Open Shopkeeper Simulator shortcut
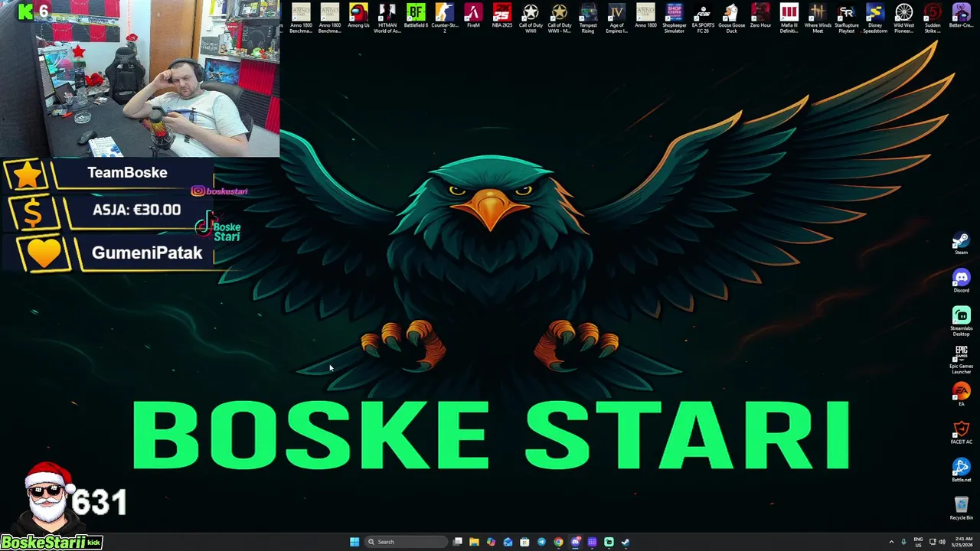This screenshot has height=551, width=980. [674, 18]
